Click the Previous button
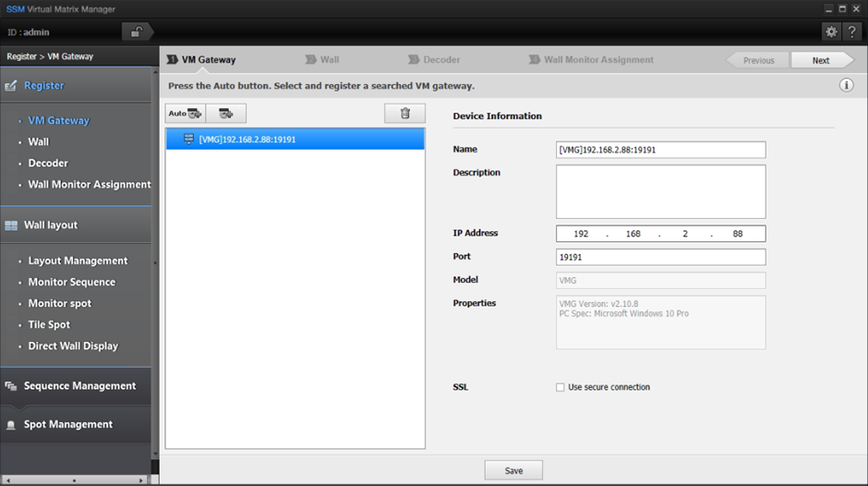Image resolution: width=868 pixels, height=486 pixels. pos(758,60)
